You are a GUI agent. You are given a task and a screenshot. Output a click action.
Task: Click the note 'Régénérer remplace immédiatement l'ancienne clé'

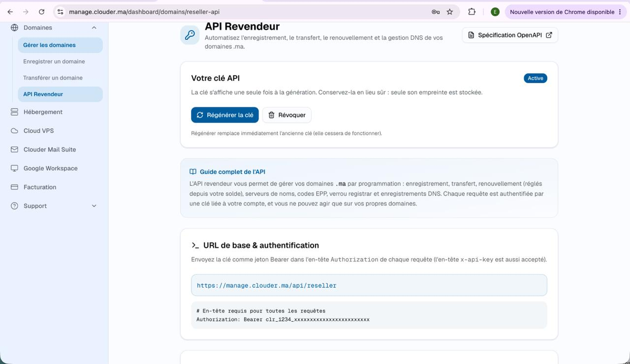pyautogui.click(x=286, y=133)
